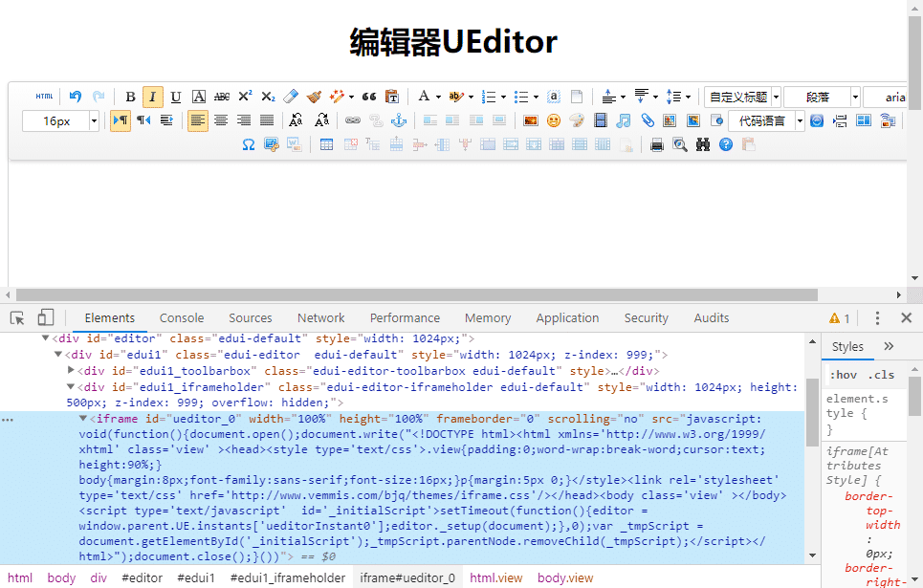
Task: Open the font color dropdown arrow
Action: [x=438, y=98]
